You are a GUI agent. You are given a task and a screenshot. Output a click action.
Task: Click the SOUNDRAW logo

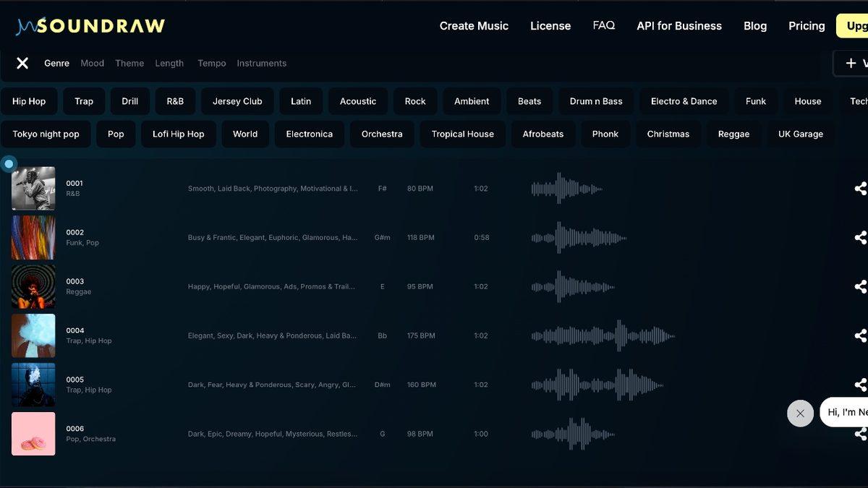90,26
